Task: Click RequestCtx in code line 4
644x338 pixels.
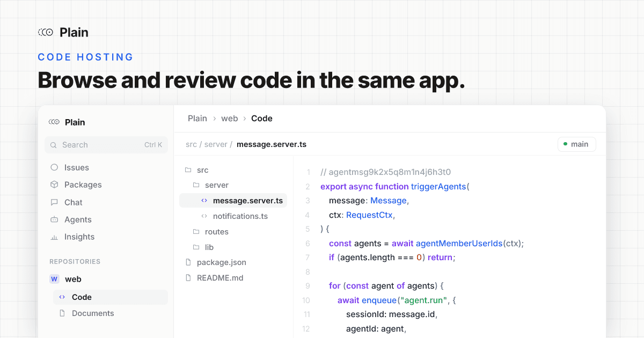Action: click(370, 215)
